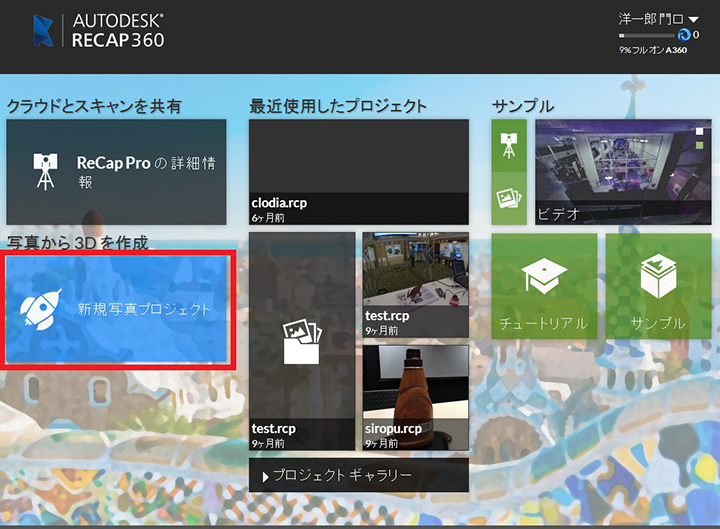Open the large test.rcp project with photo-folder icon
This screenshot has height=529, width=720.
click(302, 341)
